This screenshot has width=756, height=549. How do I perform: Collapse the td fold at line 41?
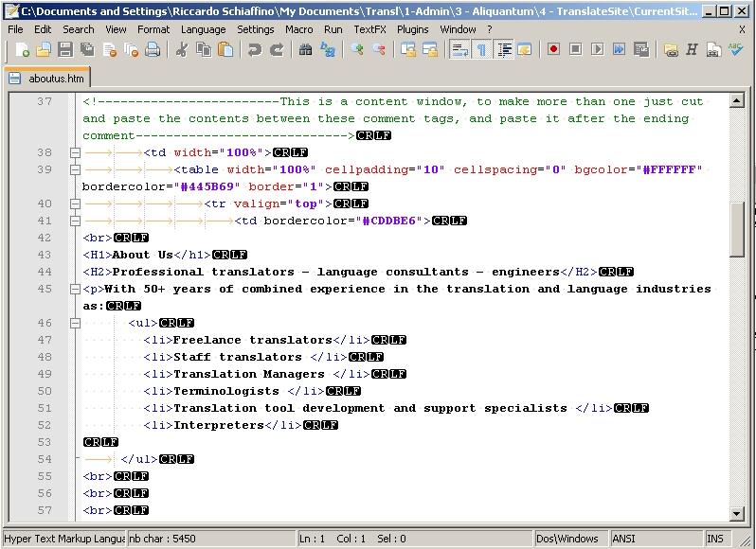coord(75,221)
